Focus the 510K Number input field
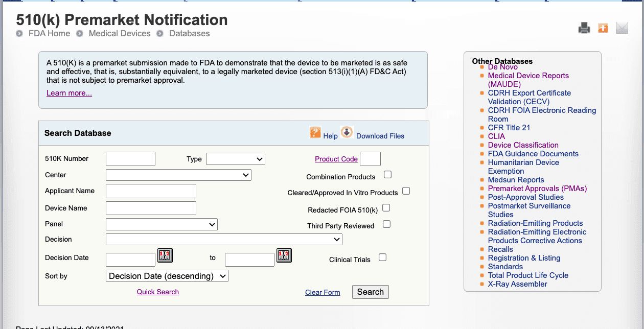Viewport: 644px width, 329px height. coord(130,159)
